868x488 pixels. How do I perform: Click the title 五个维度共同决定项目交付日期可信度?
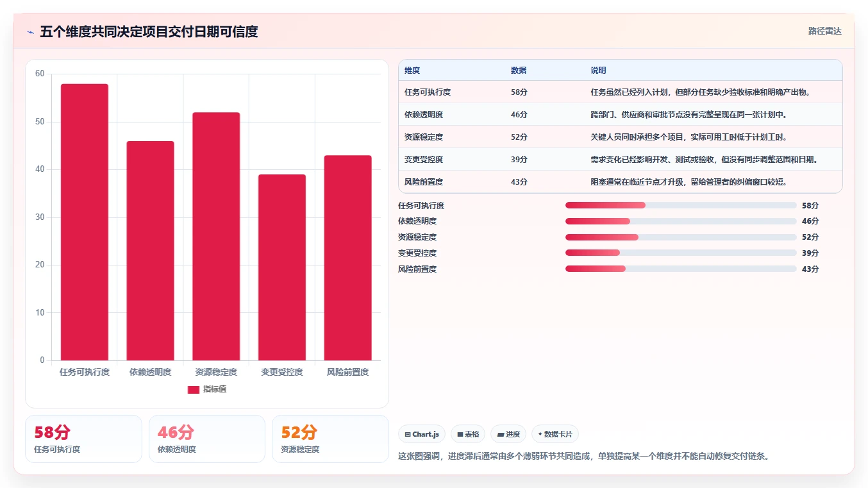click(x=149, y=32)
